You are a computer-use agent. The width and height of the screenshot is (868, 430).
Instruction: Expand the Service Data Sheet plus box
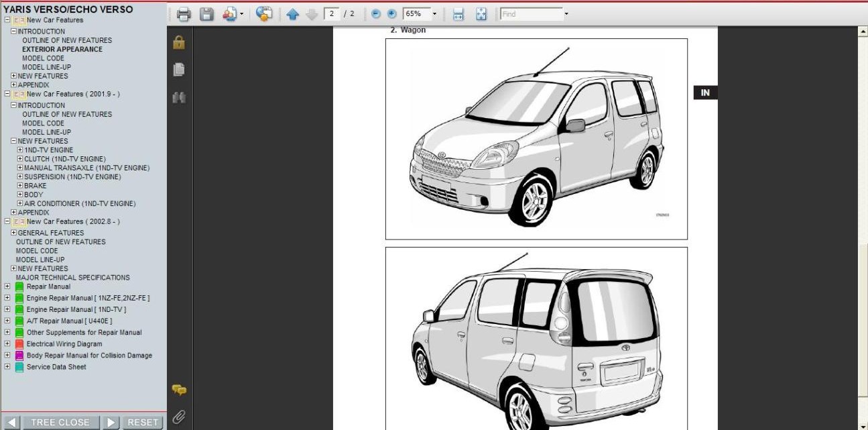pyautogui.click(x=7, y=367)
